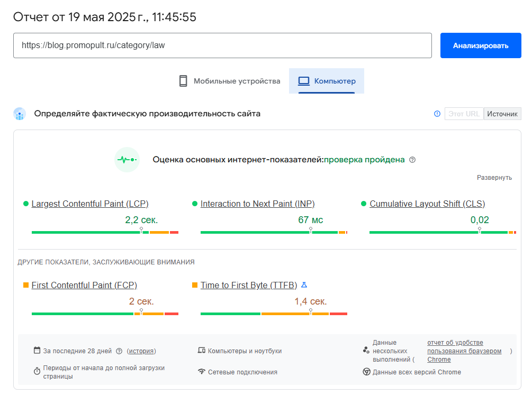532x395 pixels.
Task: Select the Компьютер tab
Action: [x=327, y=81]
